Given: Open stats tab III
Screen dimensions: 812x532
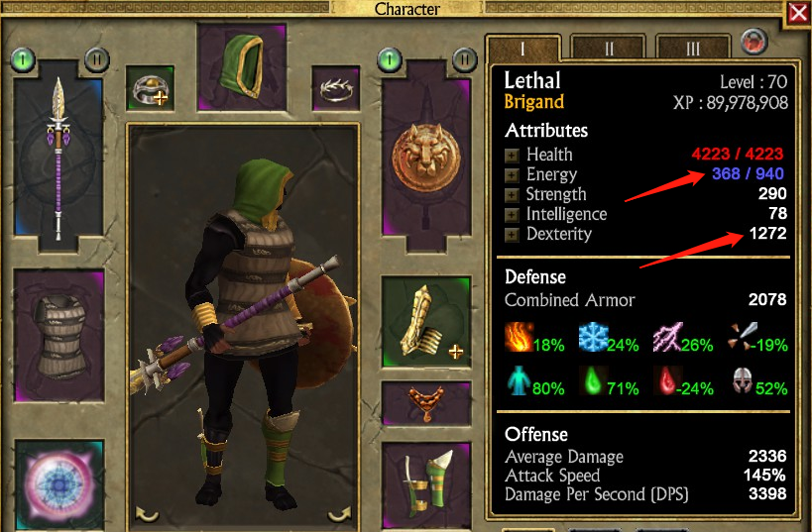Looking at the screenshot, I should coord(693,49).
